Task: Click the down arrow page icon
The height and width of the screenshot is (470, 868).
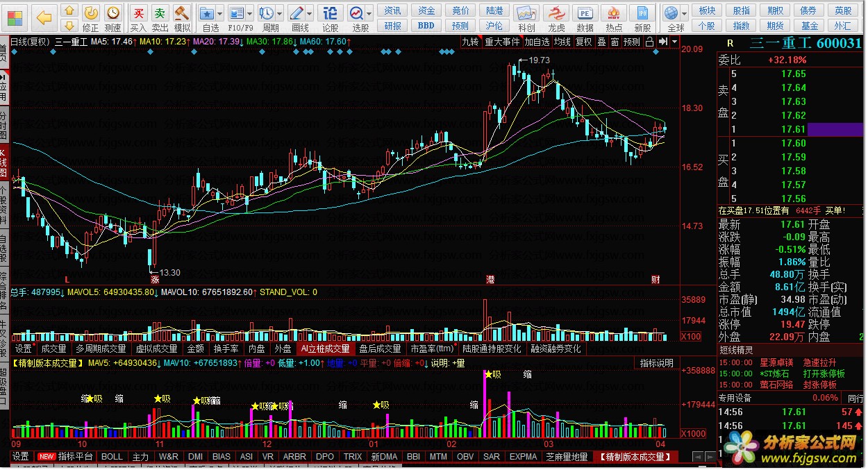Action: click(x=69, y=26)
